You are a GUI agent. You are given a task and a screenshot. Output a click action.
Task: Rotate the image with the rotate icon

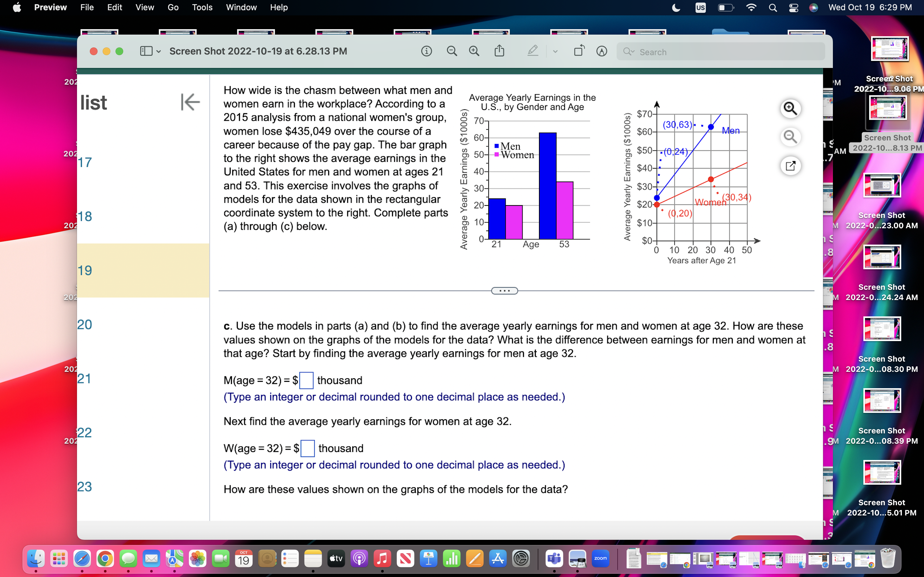(x=578, y=50)
